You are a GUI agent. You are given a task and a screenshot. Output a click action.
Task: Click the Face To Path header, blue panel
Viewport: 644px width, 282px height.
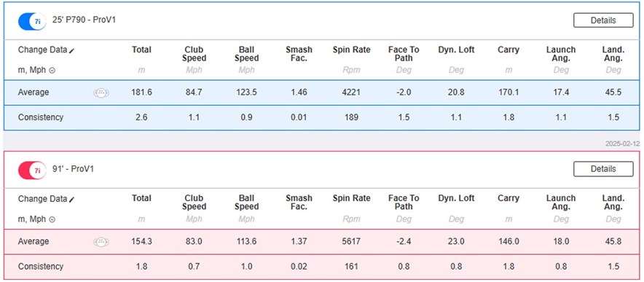[x=404, y=54]
